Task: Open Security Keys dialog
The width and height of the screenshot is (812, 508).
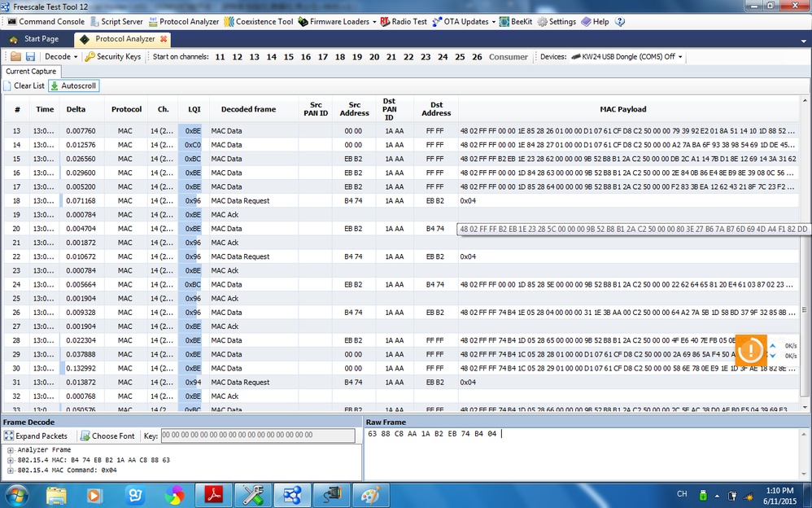Action: click(x=113, y=56)
